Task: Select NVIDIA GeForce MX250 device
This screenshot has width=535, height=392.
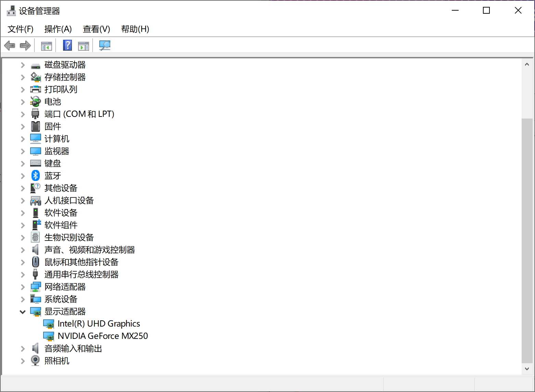Action: tap(102, 336)
